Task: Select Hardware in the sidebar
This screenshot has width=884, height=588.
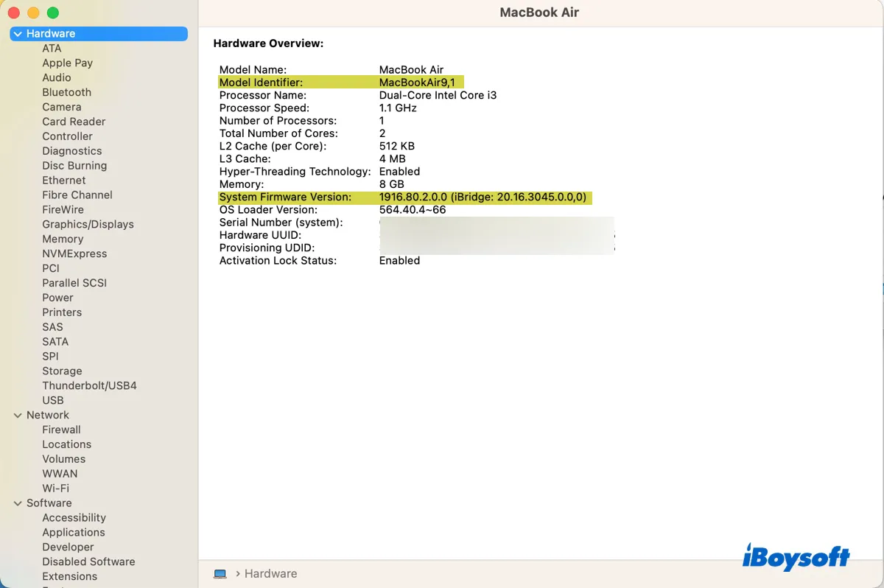Action: point(99,34)
